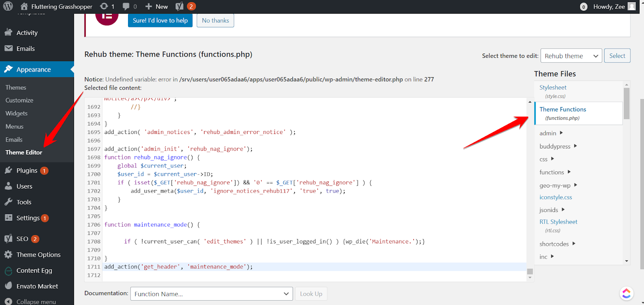
Task: Click the code editor scrollbar thumb
Action: click(x=530, y=272)
